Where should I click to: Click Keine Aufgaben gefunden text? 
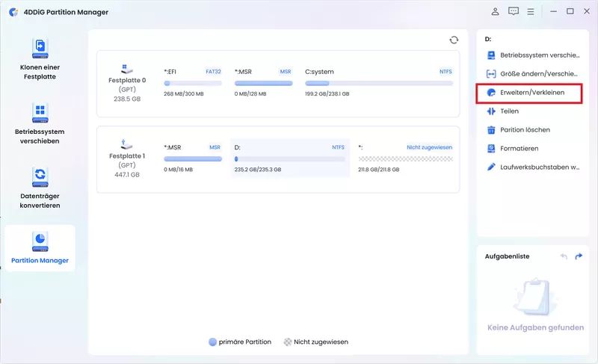pos(535,328)
